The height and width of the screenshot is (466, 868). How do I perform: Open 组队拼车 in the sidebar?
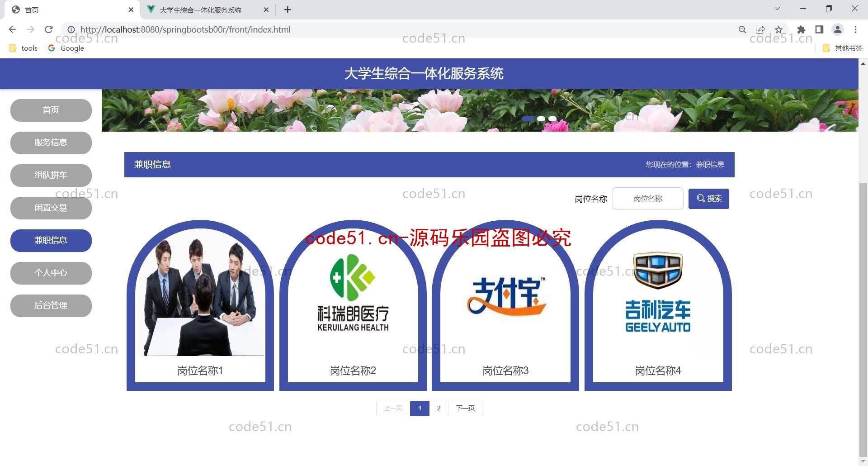[51, 176]
